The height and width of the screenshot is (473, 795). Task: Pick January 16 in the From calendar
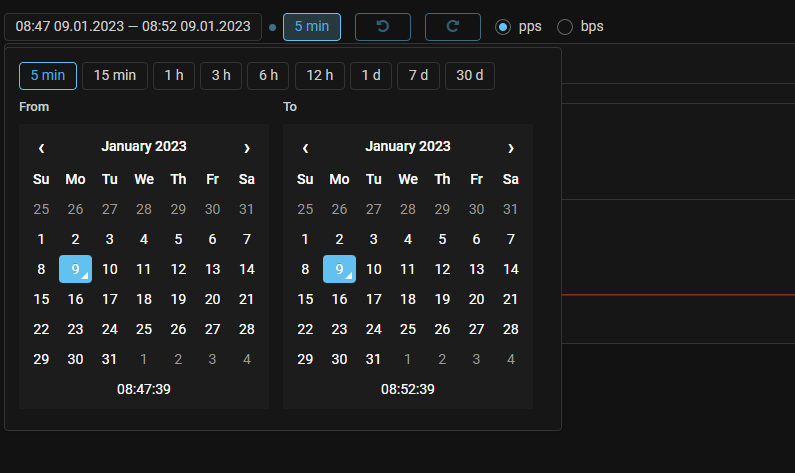75,299
